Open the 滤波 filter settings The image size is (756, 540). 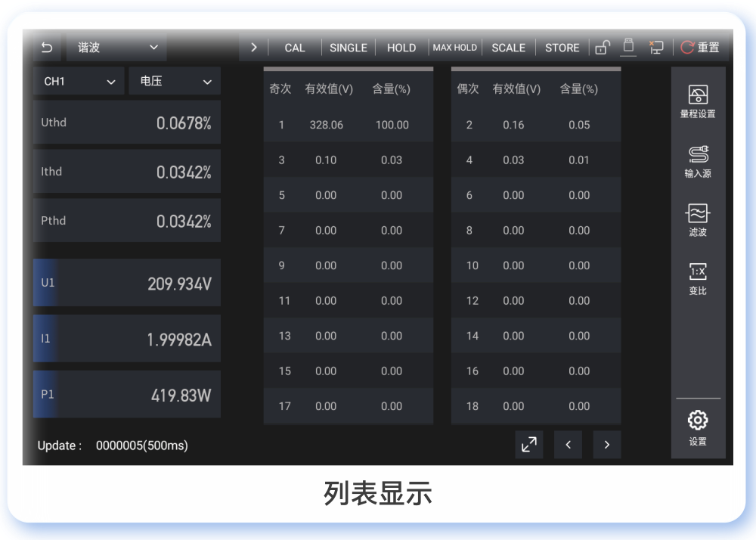(697, 221)
